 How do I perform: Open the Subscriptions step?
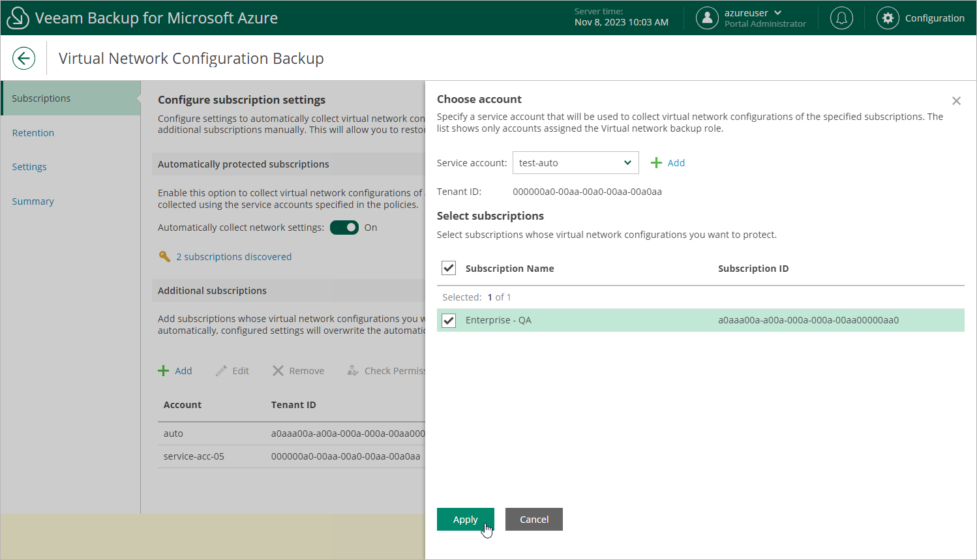pos(70,98)
